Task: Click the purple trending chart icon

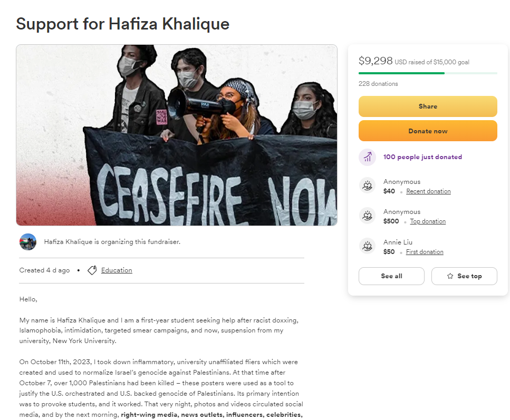Action: click(368, 157)
